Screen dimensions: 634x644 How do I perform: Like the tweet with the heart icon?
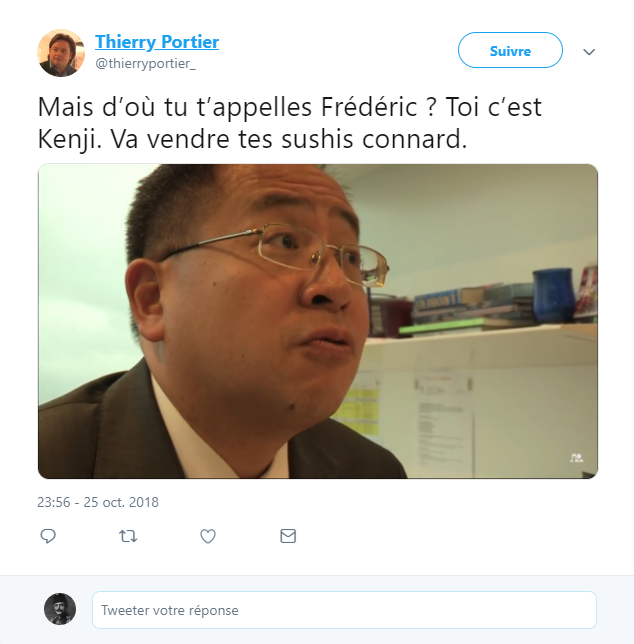tap(208, 536)
